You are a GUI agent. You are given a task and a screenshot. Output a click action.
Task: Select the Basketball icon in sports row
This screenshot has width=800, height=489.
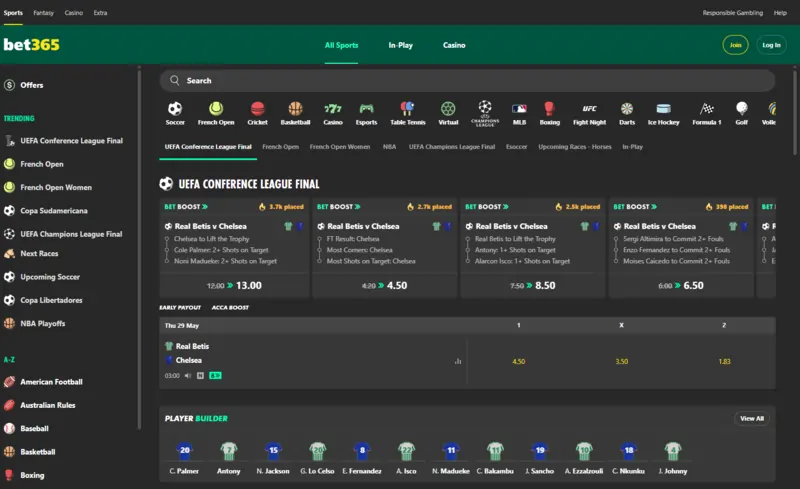(x=295, y=109)
